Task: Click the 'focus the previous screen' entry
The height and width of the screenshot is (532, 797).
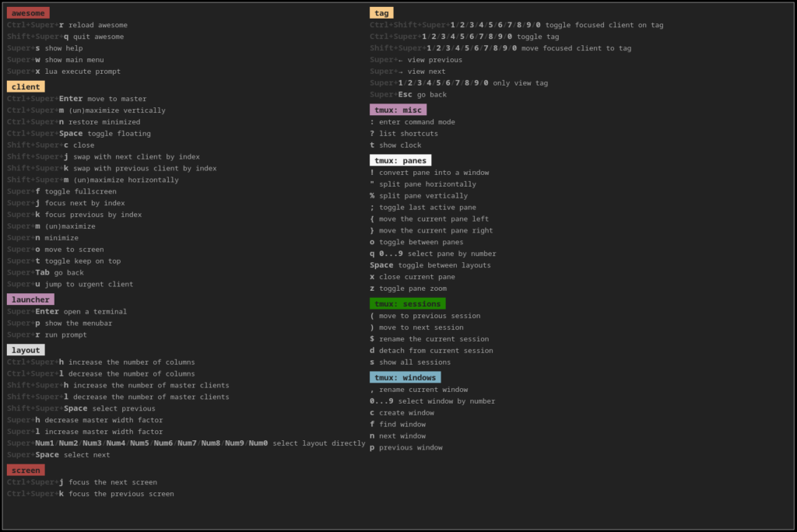Action: point(121,493)
